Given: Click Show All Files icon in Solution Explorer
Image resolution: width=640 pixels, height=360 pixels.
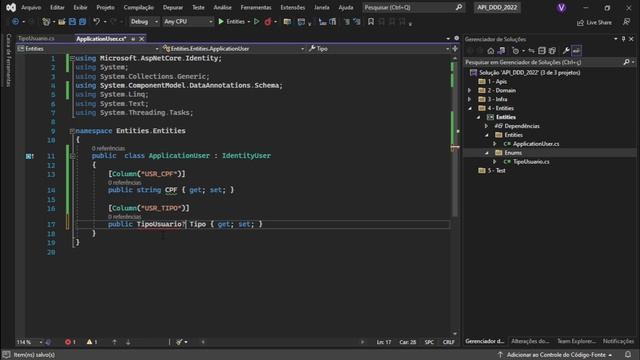Looking at the screenshot, I should 552,51.
